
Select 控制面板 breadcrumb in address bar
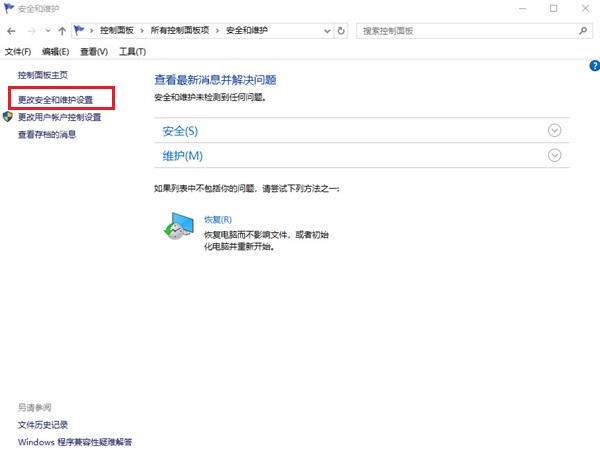[117, 30]
